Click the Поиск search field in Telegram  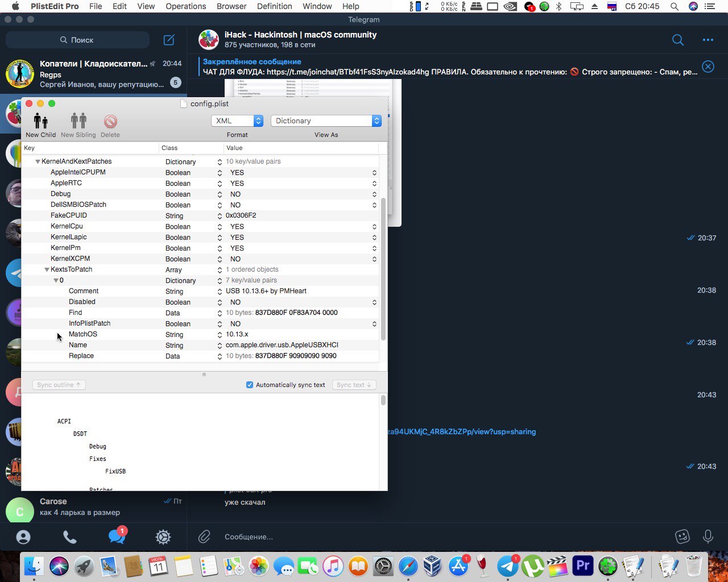click(x=77, y=40)
